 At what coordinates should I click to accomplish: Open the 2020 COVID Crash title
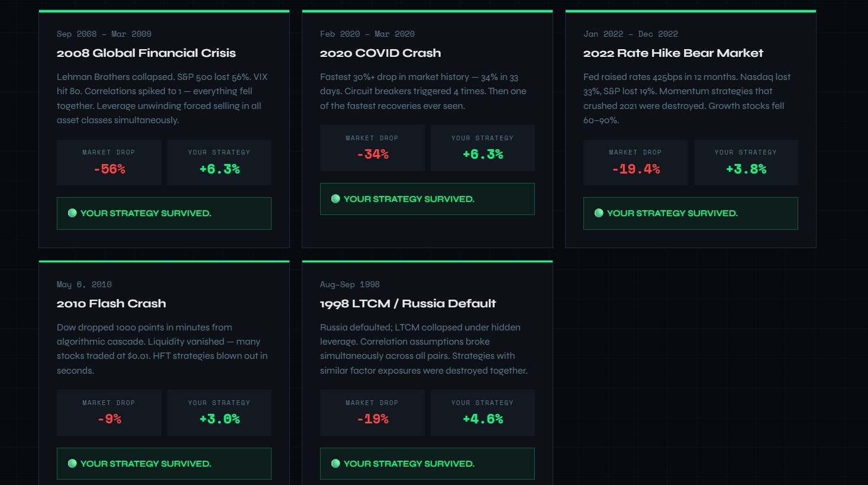click(380, 53)
